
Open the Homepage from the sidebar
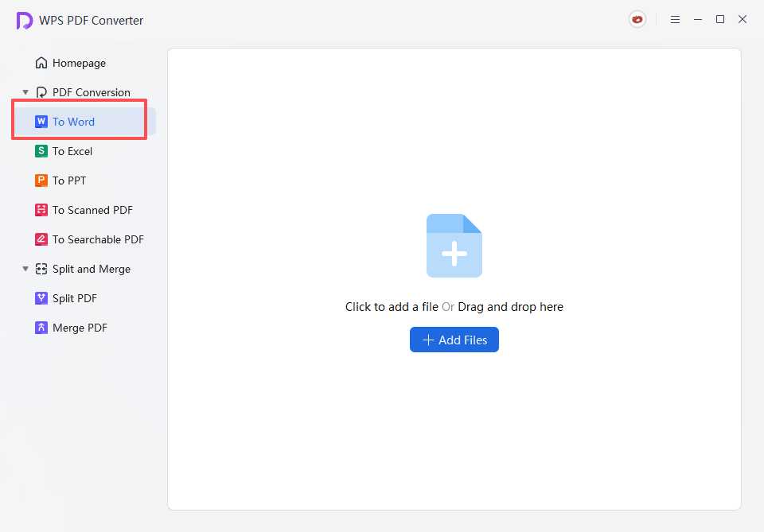tap(78, 63)
